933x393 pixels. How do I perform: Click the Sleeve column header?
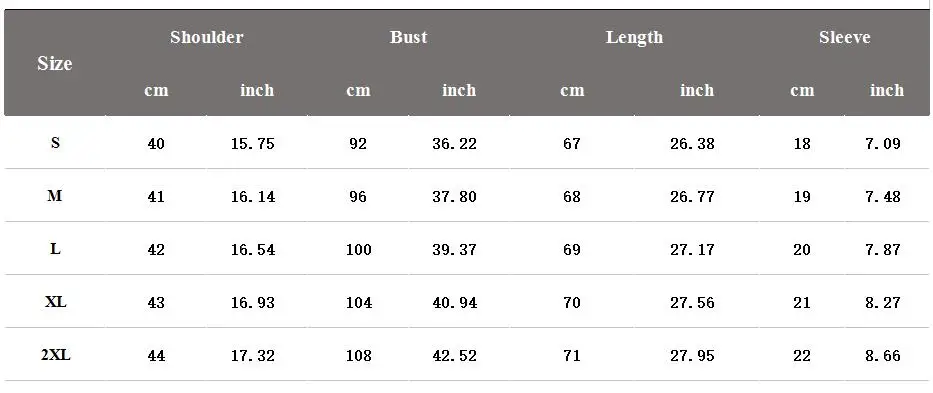coord(844,37)
